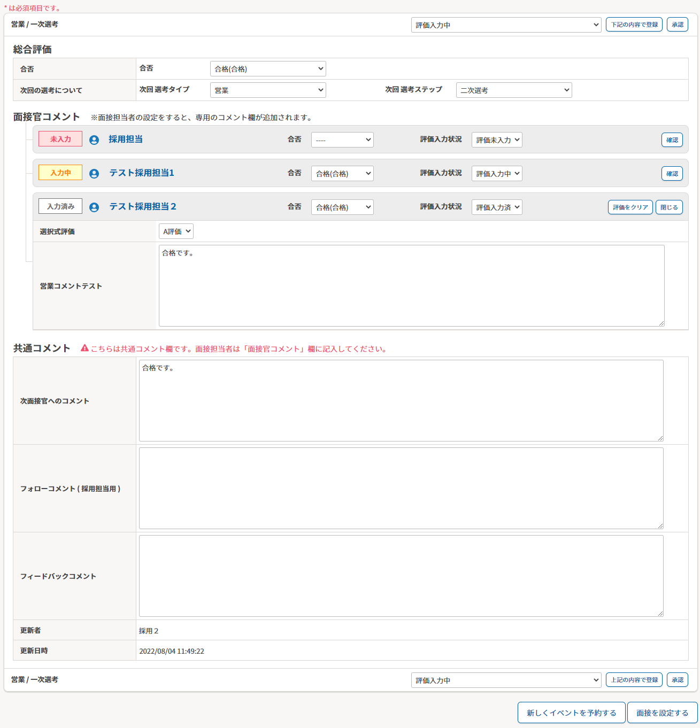Screen dimensions: 700x728
Task: Click the 採用担当 interviewer name link
Action: 126,140
